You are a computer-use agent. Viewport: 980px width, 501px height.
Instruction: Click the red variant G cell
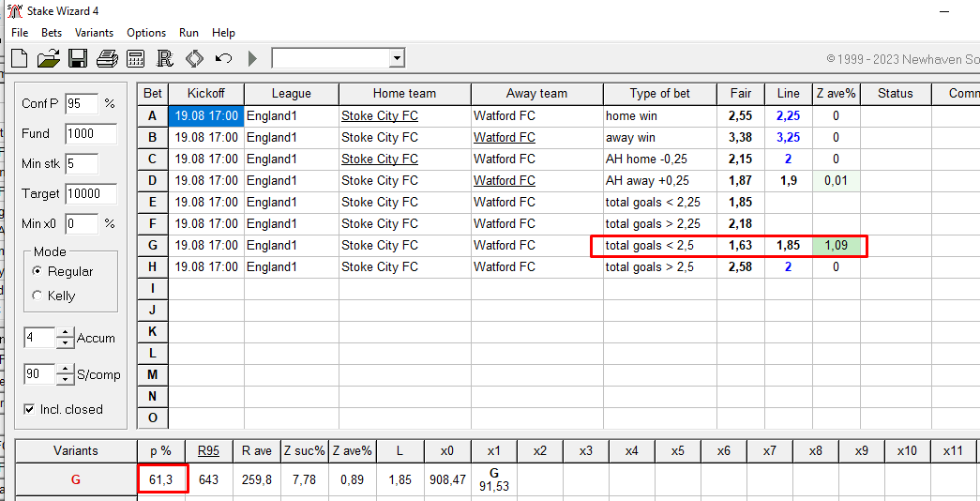click(x=76, y=479)
